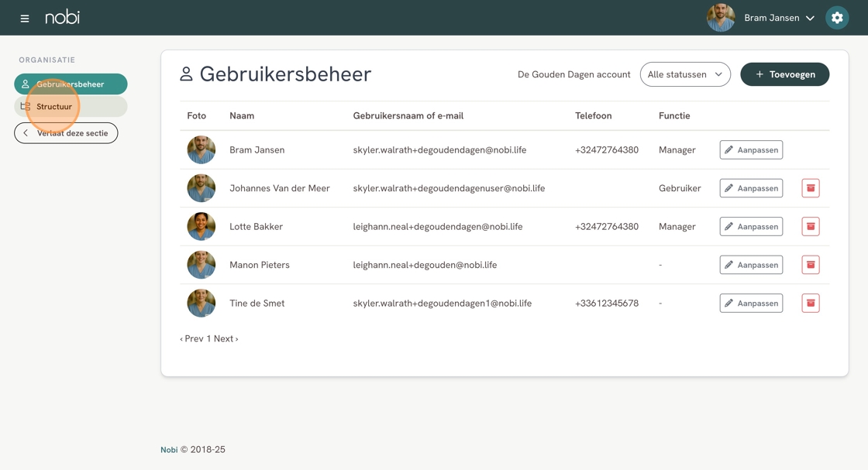Expand the Bram Jansen account menu
The width and height of the screenshot is (868, 470).
click(x=780, y=19)
